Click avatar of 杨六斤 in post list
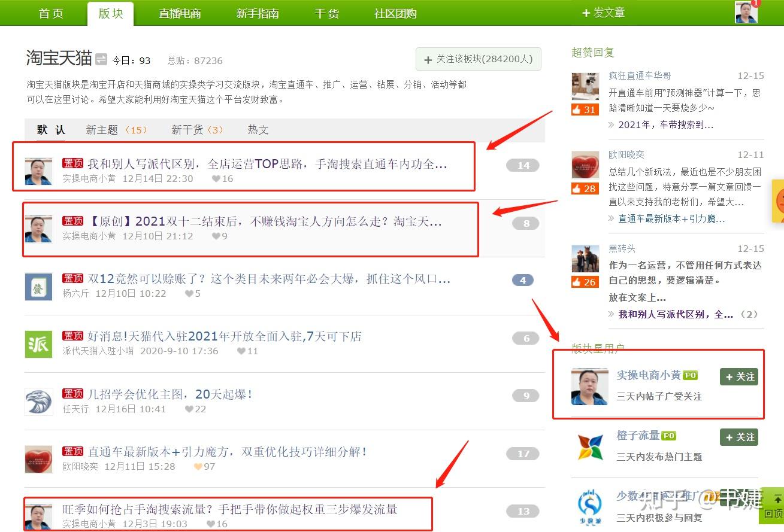This screenshot has width=784, height=532. (x=38, y=287)
